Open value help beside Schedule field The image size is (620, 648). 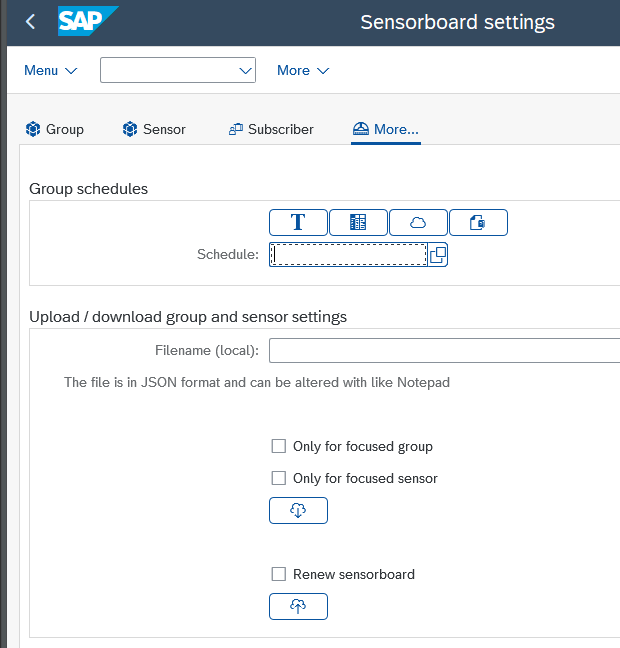pyautogui.click(x=438, y=255)
